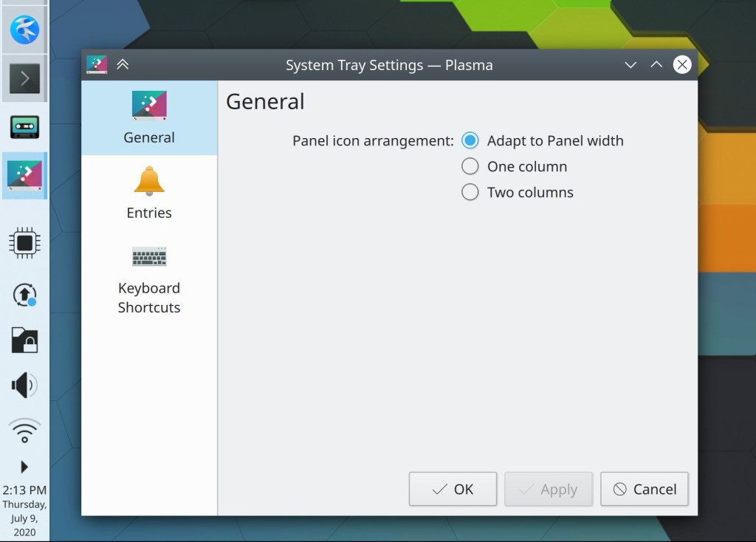
Task: Select Adapt to Panel width option
Action: (470, 141)
